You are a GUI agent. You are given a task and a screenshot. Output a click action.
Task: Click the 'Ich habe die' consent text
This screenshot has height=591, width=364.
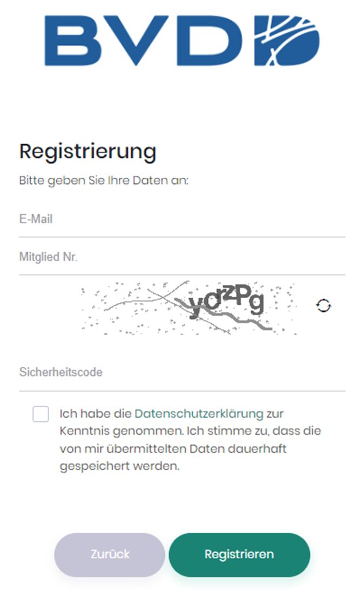96,414
